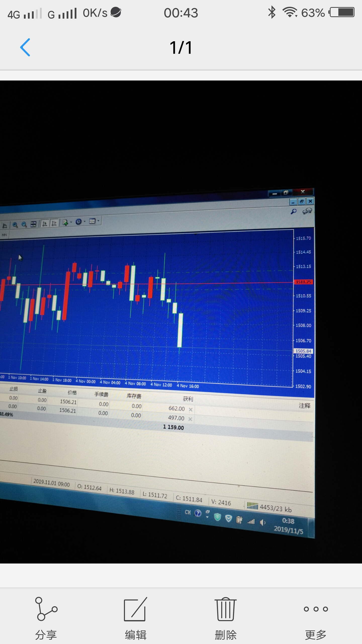The image size is (362, 644).
Task: Click the CH language indicator in taskbar
Action: pyautogui.click(x=188, y=512)
